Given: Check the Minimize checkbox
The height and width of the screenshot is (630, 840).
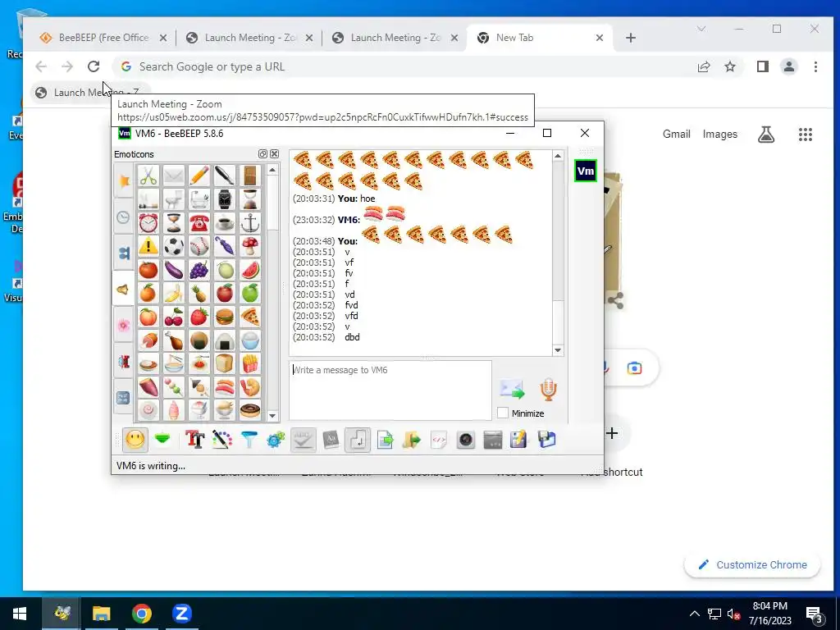Looking at the screenshot, I should [503, 413].
